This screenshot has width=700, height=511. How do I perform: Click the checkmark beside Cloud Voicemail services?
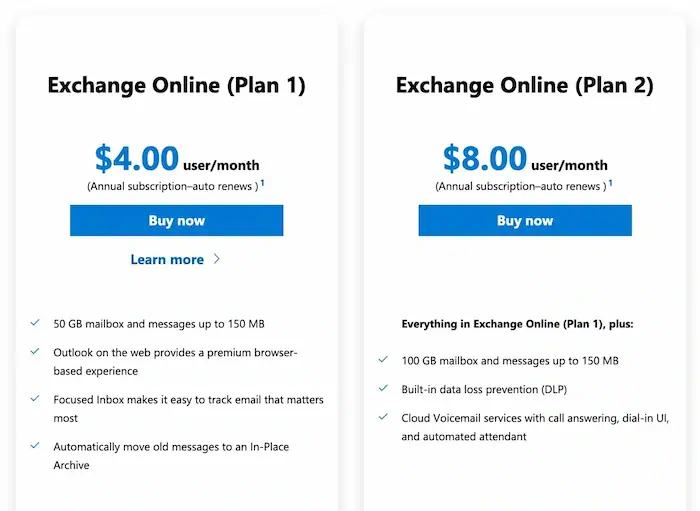point(383,417)
